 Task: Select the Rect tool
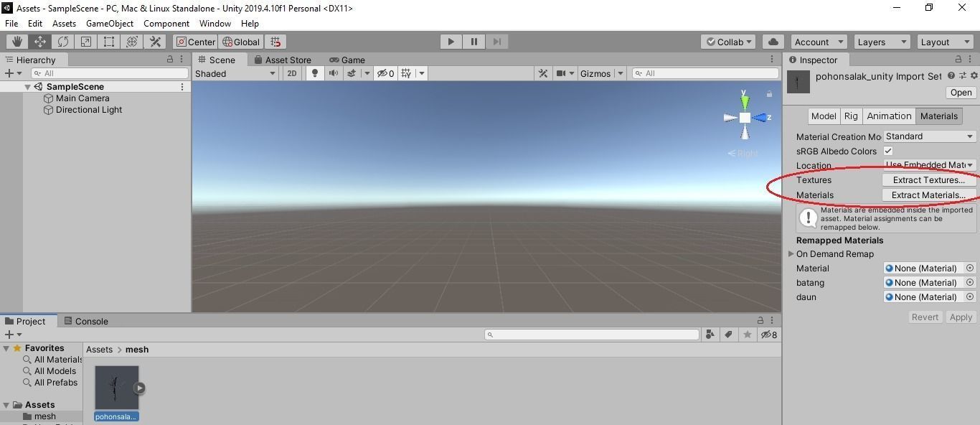click(109, 42)
